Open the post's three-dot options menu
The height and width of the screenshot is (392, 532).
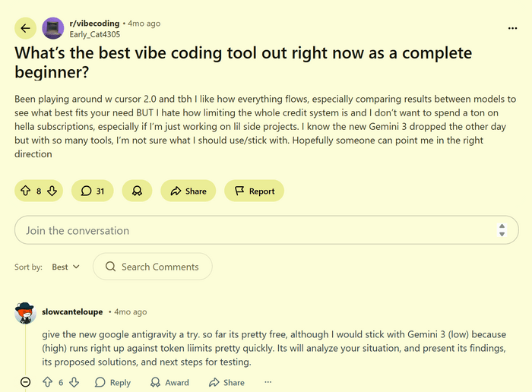pyautogui.click(x=512, y=28)
